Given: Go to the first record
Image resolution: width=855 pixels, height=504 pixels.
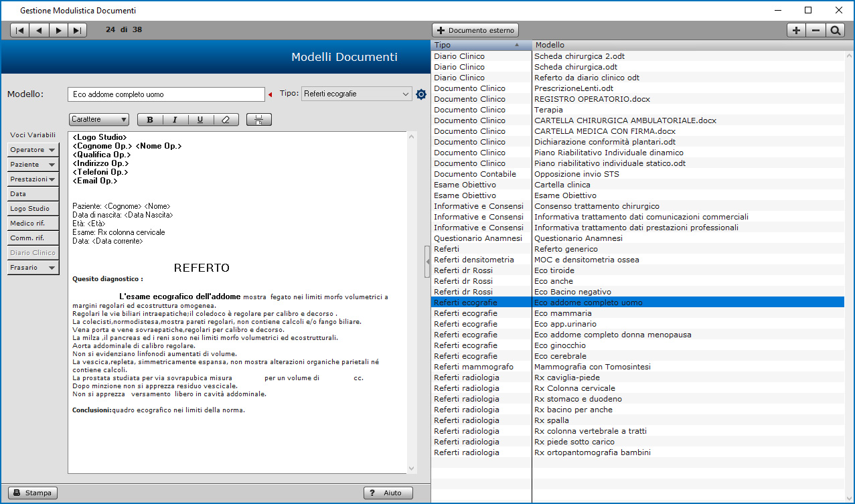Looking at the screenshot, I should coord(20,30).
